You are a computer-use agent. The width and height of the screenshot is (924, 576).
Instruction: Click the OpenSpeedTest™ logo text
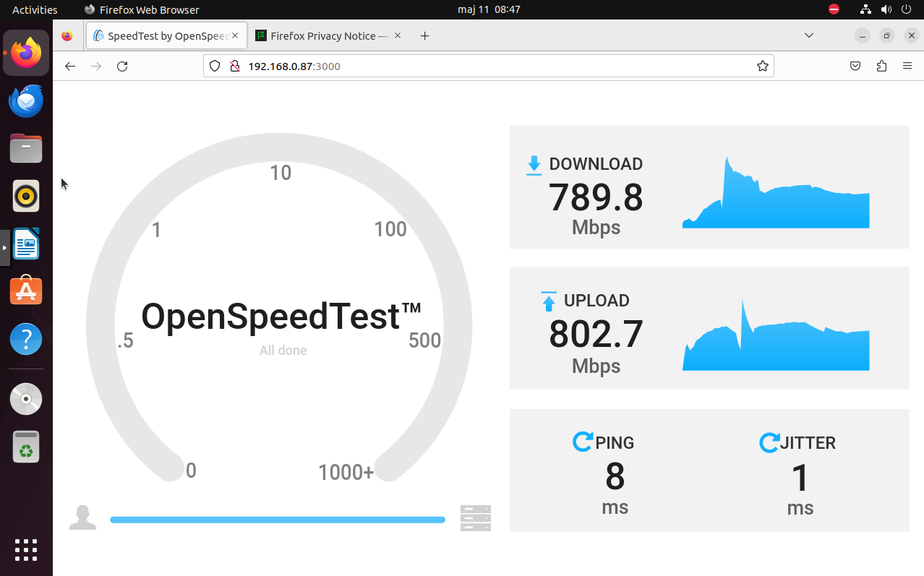point(281,317)
